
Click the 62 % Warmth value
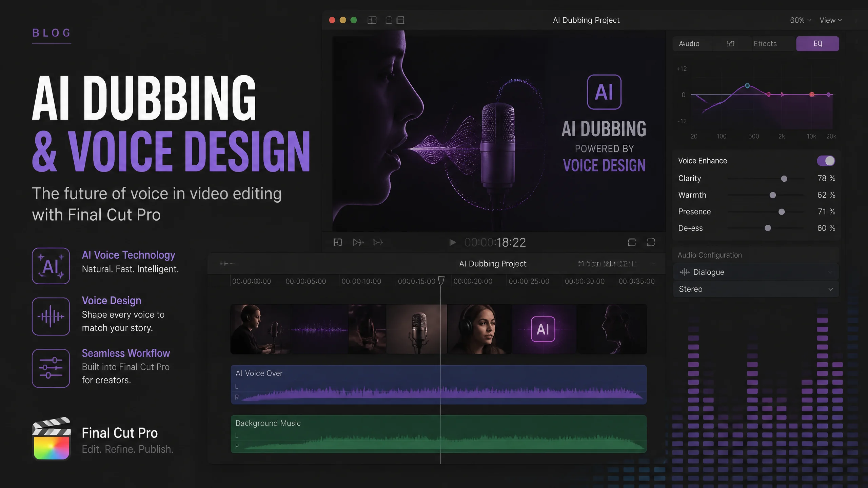826,195
